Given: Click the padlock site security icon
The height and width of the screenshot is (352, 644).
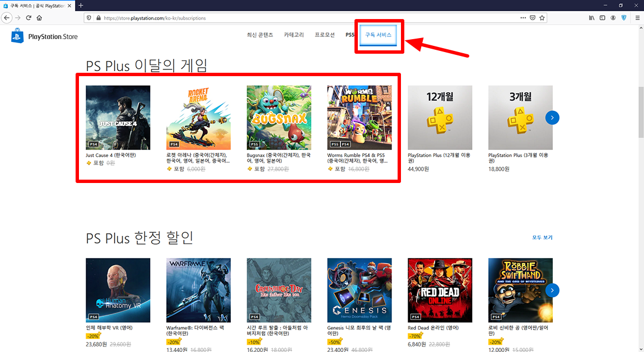Looking at the screenshot, I should click(98, 18).
